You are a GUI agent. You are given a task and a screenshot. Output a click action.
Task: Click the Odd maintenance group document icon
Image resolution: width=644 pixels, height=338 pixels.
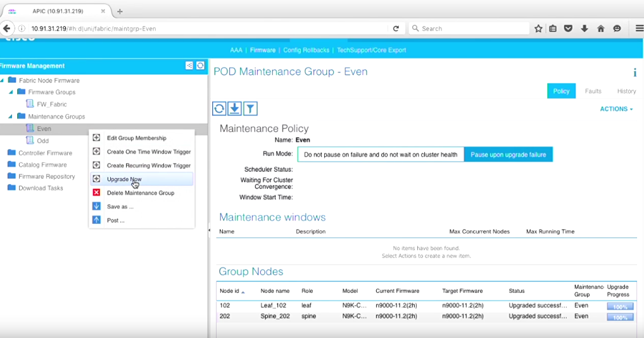pyautogui.click(x=30, y=140)
